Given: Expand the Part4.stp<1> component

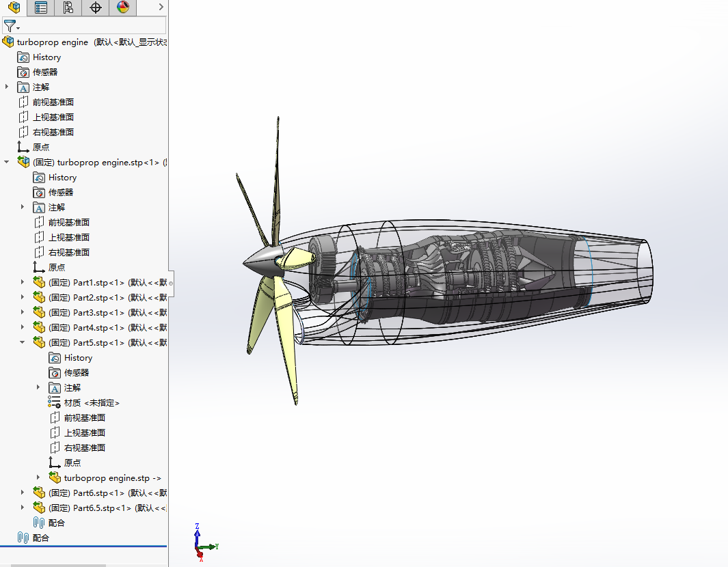Looking at the screenshot, I should tap(23, 327).
